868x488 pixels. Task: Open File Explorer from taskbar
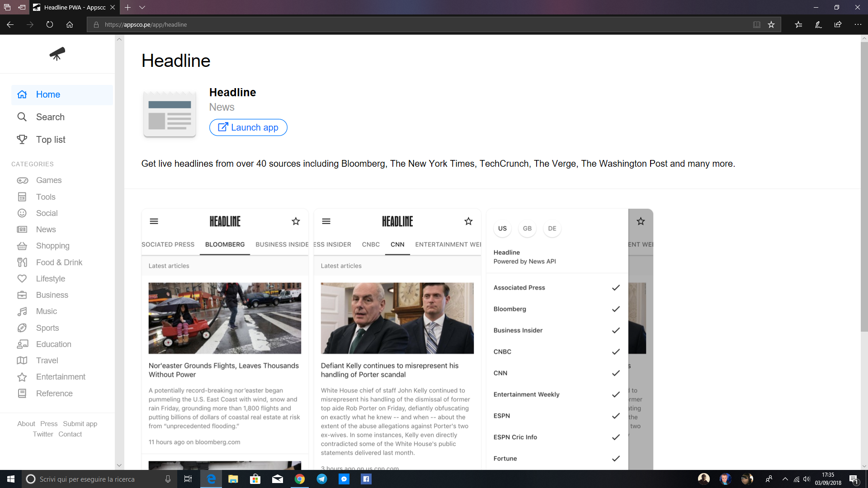tap(233, 479)
